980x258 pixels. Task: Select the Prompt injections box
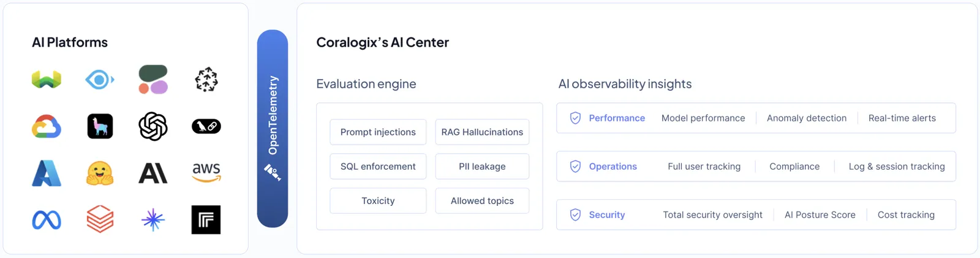[378, 132]
